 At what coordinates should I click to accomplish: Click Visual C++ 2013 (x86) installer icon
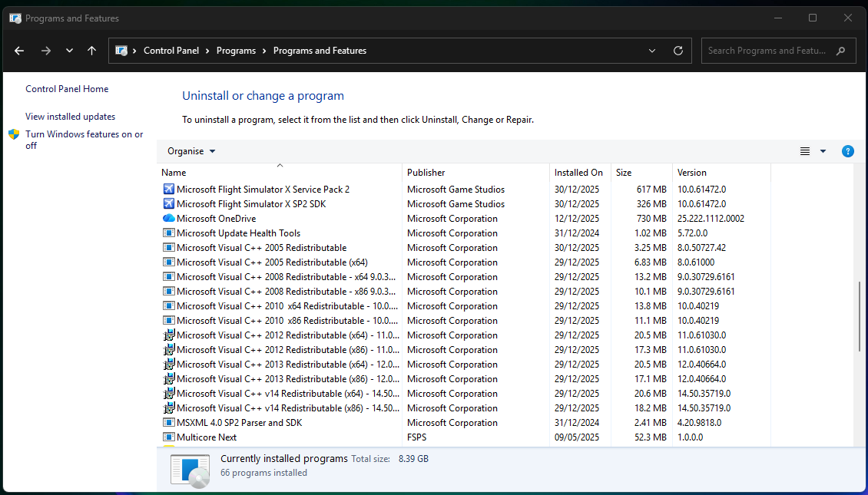[169, 379]
